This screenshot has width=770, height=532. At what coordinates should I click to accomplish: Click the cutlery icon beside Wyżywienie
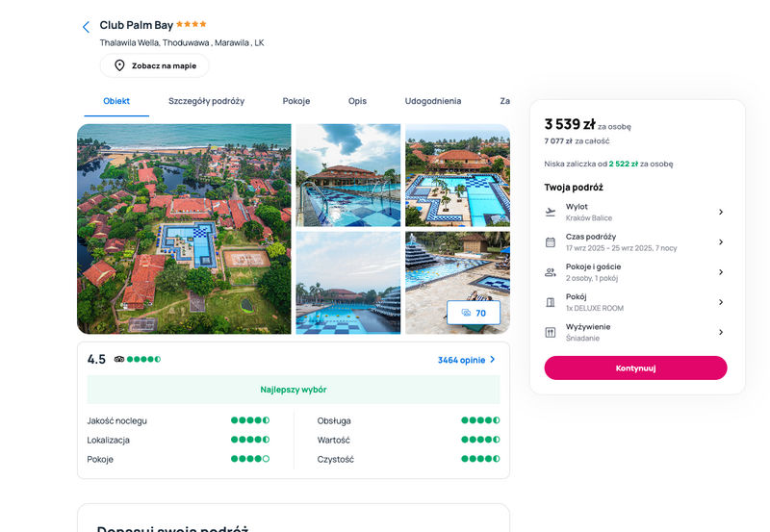click(x=551, y=332)
